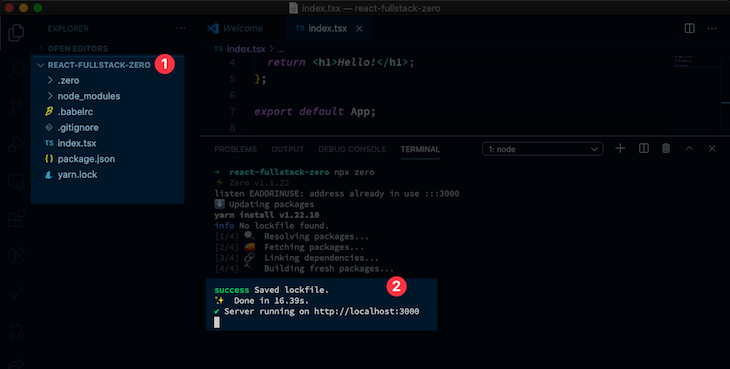Click the EADDRINUSE error line in terminal
The image size is (730, 369).
click(337, 194)
